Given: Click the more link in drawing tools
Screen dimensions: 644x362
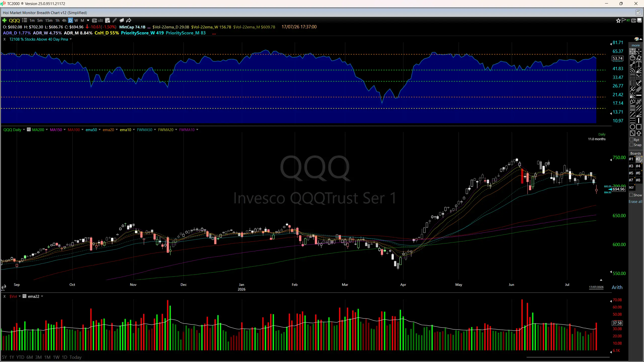Looking at the screenshot, I should point(635,46).
